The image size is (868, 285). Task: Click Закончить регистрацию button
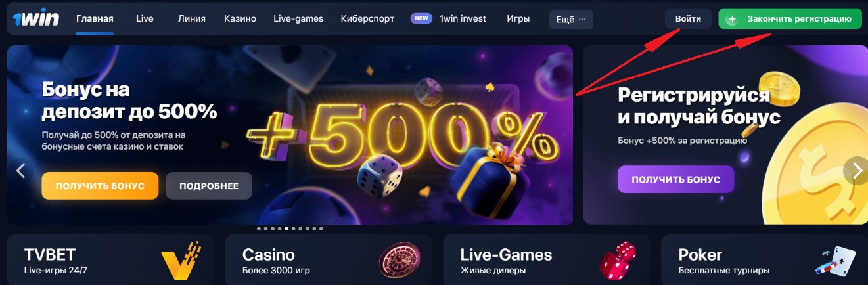(790, 19)
